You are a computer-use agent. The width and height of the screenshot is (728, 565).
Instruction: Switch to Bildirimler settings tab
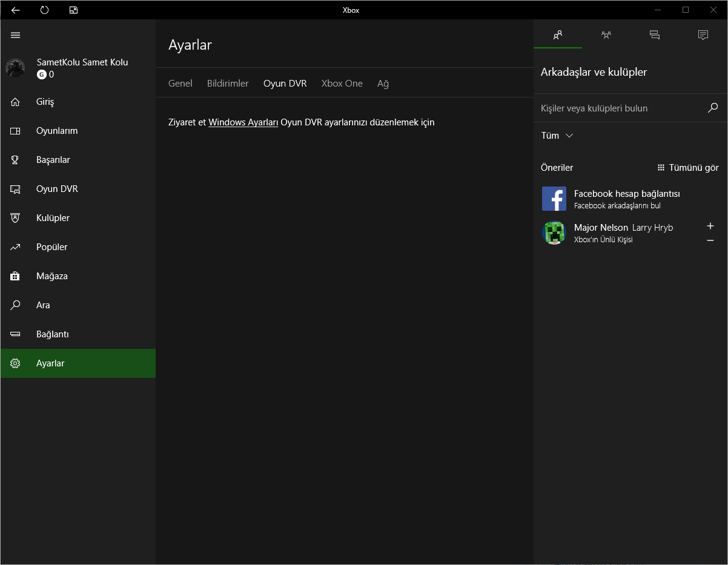228,84
